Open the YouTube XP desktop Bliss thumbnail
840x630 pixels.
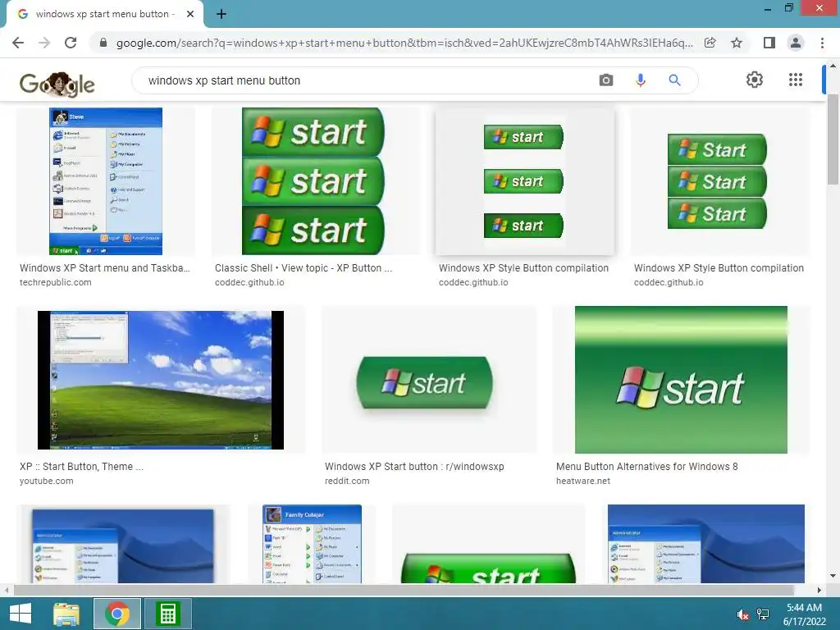(161, 380)
